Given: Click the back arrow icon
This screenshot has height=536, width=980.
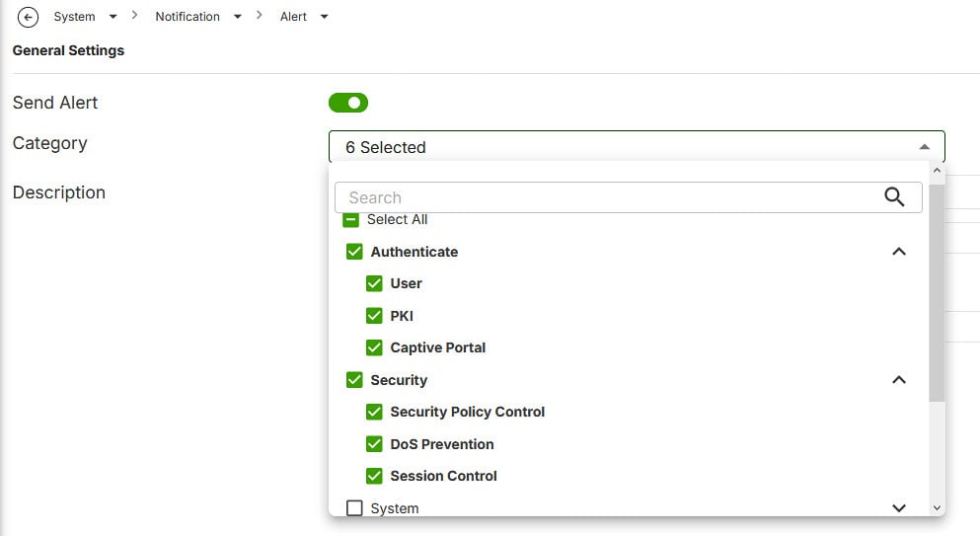Looking at the screenshot, I should 28,17.
